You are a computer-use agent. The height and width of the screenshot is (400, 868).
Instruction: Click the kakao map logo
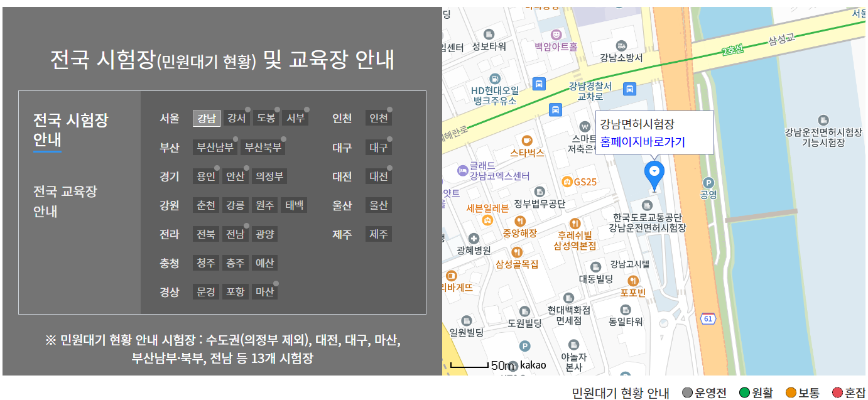pos(533,365)
